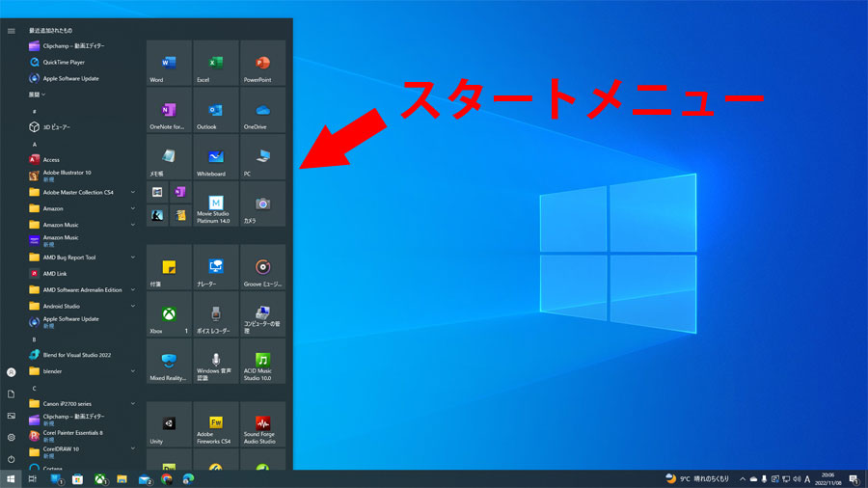Image resolution: width=868 pixels, height=488 pixels.
Task: Open the Groove music tile
Action: [263, 267]
